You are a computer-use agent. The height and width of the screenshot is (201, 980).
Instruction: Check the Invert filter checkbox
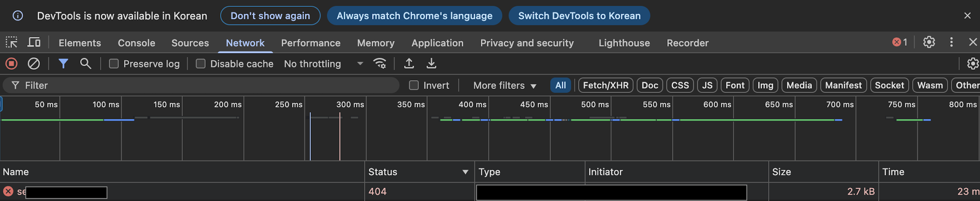413,85
